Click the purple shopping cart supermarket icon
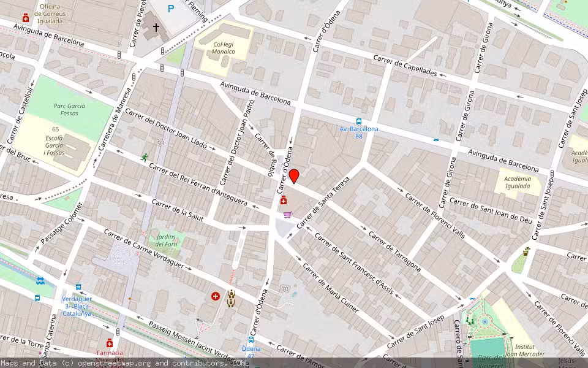588x368 pixels. [x=289, y=213]
